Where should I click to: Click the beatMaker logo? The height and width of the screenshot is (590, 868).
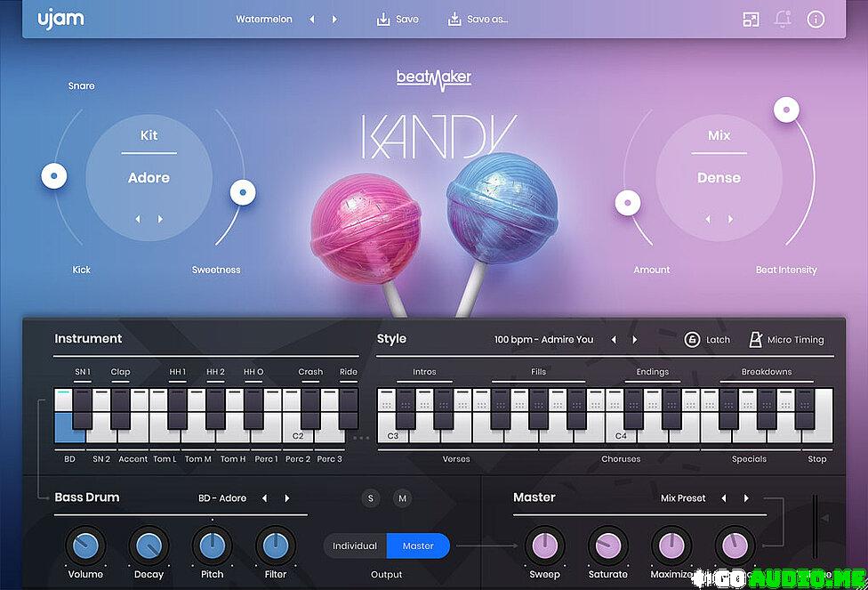pyautogui.click(x=434, y=79)
